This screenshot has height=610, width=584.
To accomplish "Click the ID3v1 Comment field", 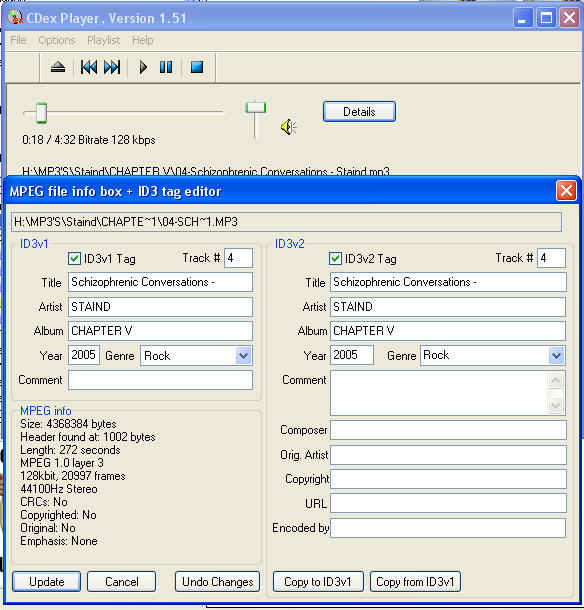I will [160, 380].
